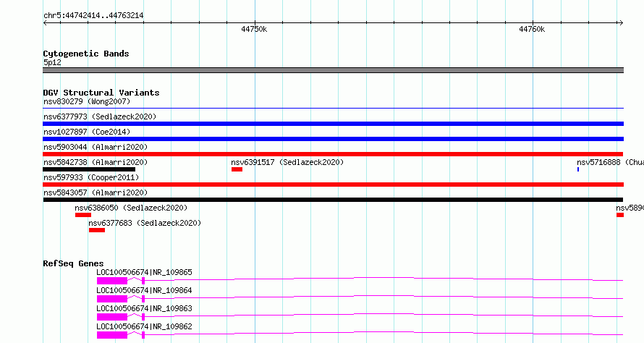The height and width of the screenshot is (343, 644).
Task: Click the right arrow of the ruler
Action: pyautogui.click(x=621, y=23)
